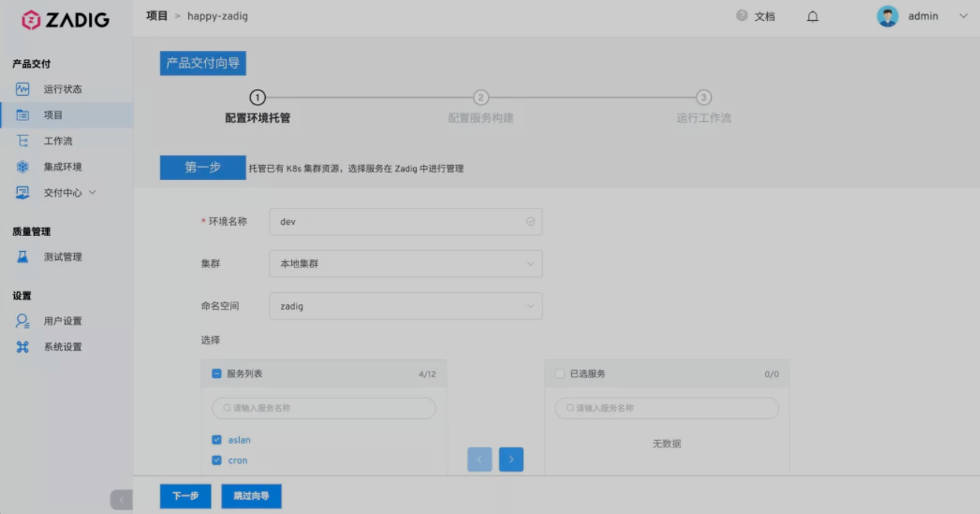980x514 pixels.
Task: Click the 服务列表 search input
Action: click(x=323, y=408)
